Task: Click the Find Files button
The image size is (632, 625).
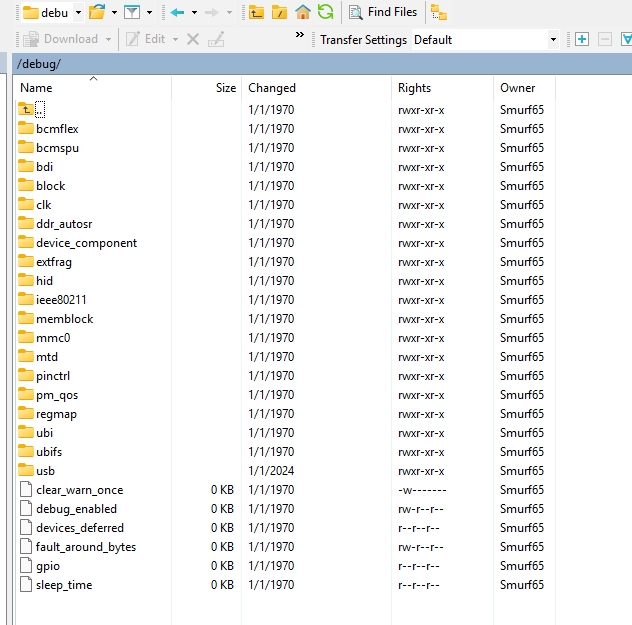Action: [x=382, y=12]
